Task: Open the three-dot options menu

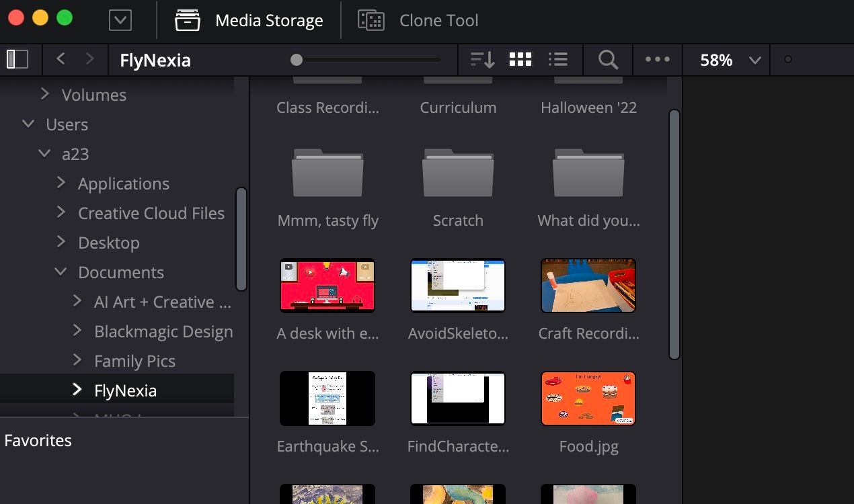Action: click(658, 60)
